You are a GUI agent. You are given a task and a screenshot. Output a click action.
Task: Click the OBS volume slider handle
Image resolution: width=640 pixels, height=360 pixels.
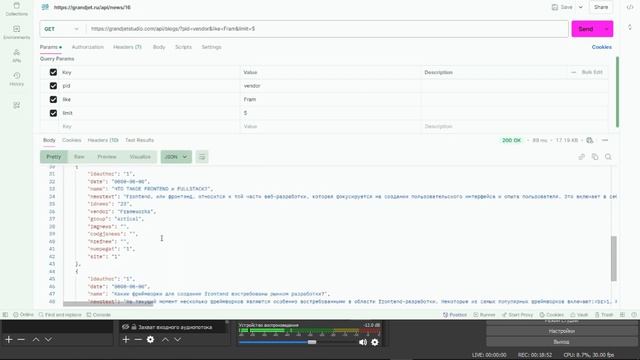click(312, 342)
